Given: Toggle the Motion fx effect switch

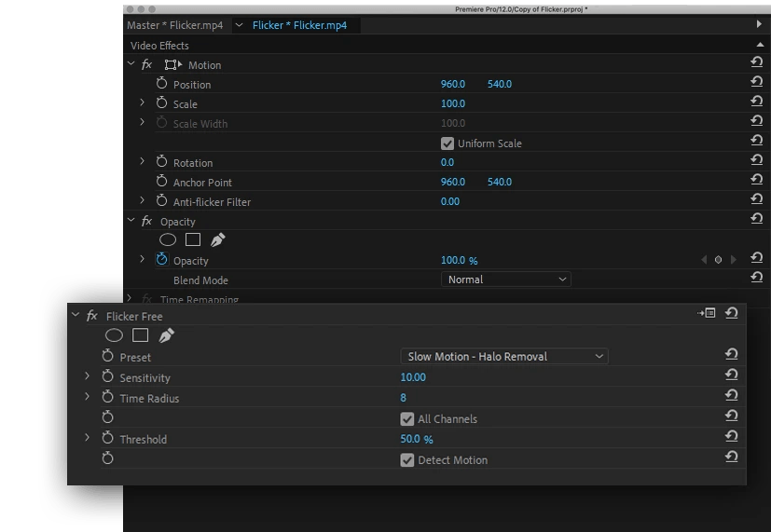Looking at the screenshot, I should [146, 65].
